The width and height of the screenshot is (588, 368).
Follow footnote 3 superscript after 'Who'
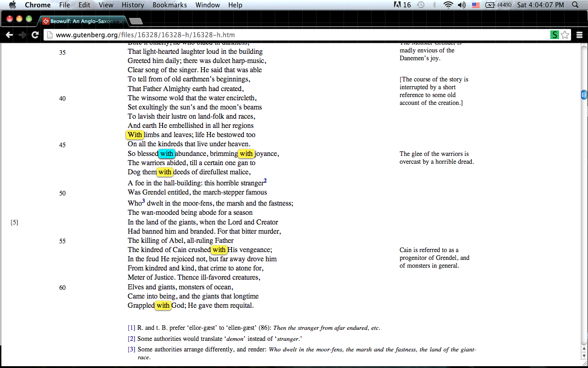coord(143,201)
